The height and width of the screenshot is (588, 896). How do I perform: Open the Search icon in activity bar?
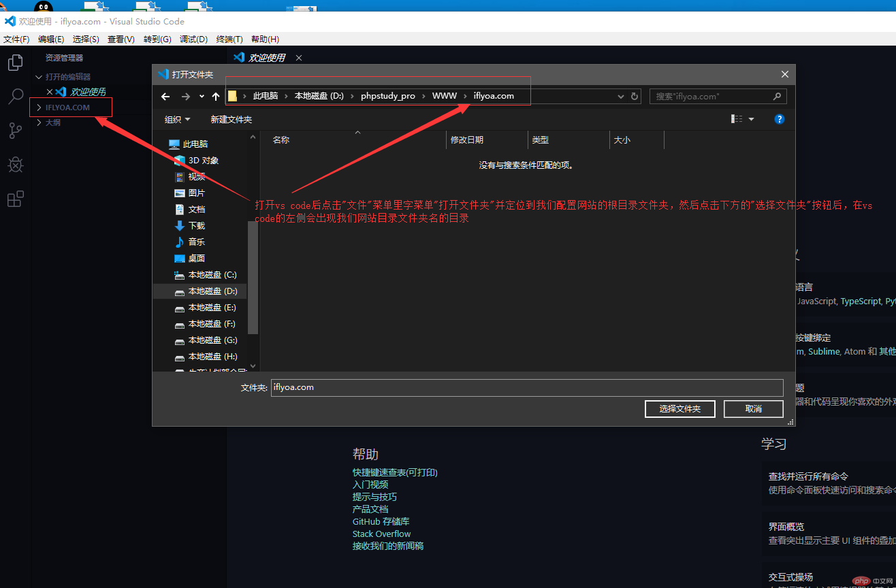(x=15, y=97)
